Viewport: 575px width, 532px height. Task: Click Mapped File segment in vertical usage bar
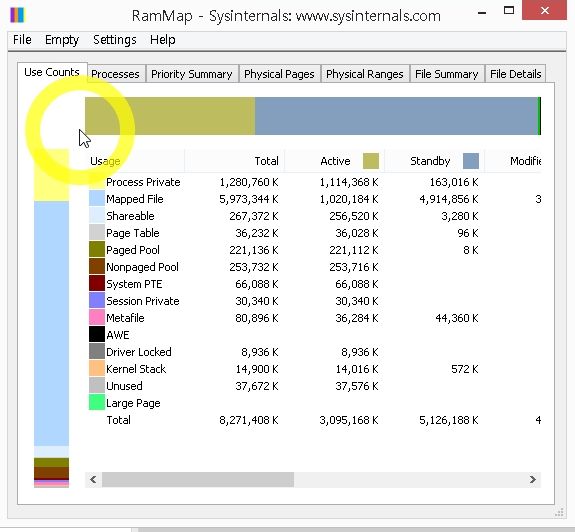tap(51, 323)
